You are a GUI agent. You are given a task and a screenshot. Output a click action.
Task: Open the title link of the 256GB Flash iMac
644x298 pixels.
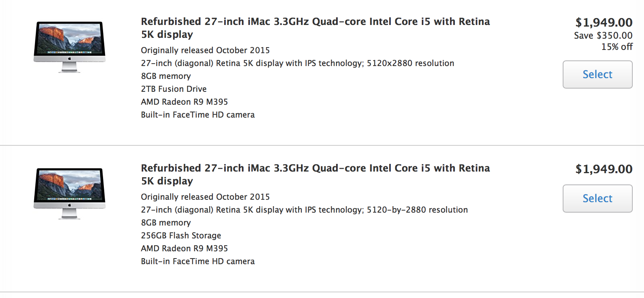tap(315, 168)
